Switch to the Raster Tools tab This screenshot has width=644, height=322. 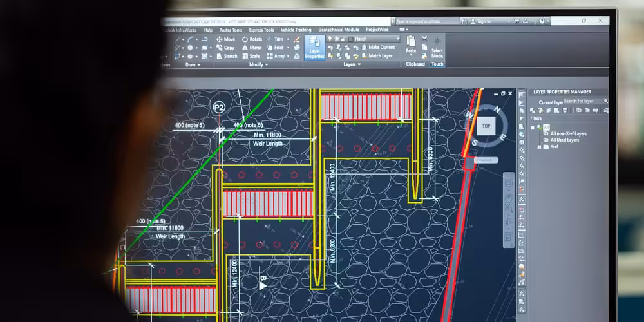click(x=231, y=30)
